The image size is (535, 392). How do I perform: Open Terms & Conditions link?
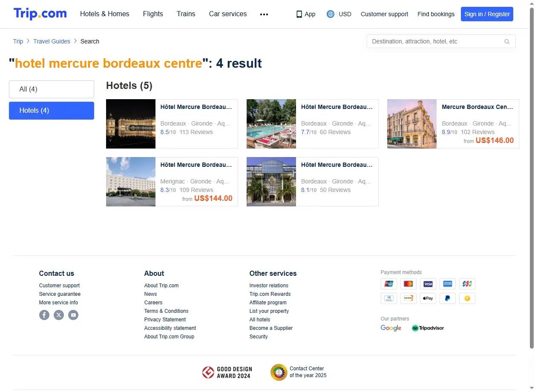(166, 311)
